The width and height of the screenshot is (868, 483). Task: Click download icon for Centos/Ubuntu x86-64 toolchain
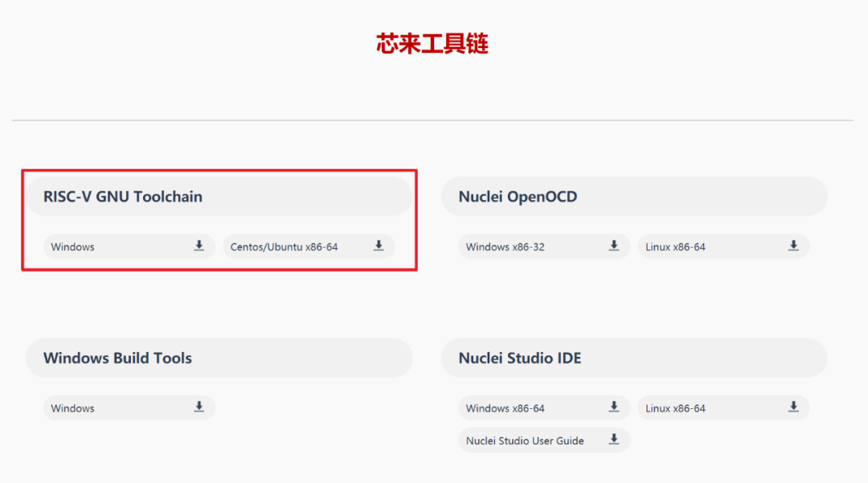point(379,246)
